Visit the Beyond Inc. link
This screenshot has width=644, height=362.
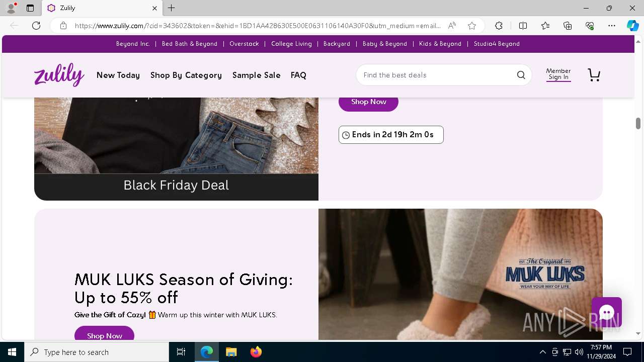(x=133, y=44)
